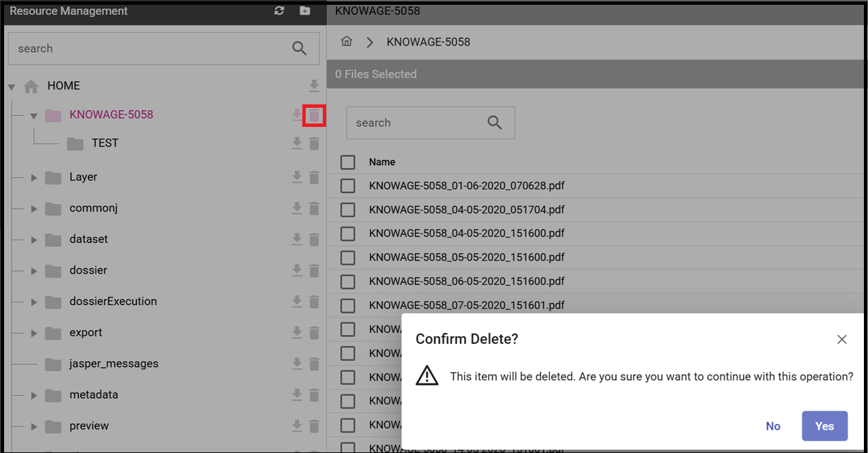Click the delete trash icon for KNOWAGE-5058
The image size is (868, 453).
click(314, 115)
